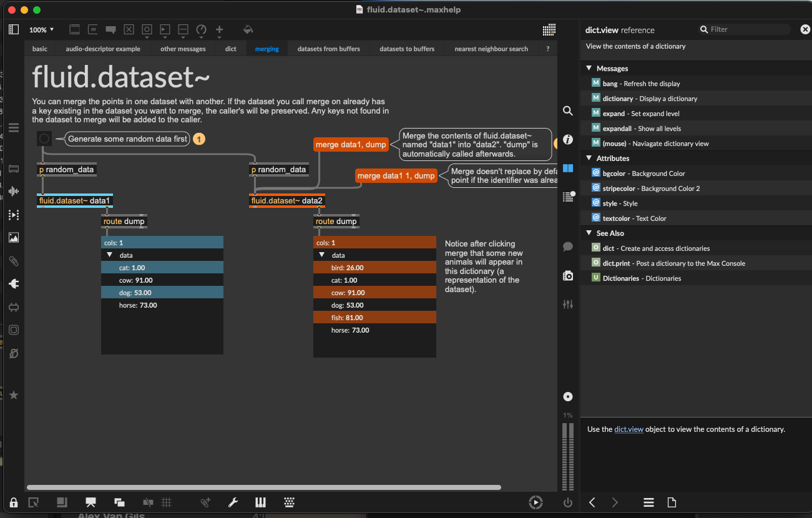This screenshot has height=518, width=812.
Task: Open the paperclip snippets in left sidebar
Action: (x=14, y=261)
